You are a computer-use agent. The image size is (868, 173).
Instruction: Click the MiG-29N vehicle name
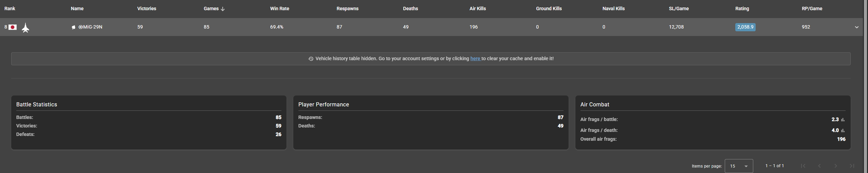pyautogui.click(x=93, y=27)
